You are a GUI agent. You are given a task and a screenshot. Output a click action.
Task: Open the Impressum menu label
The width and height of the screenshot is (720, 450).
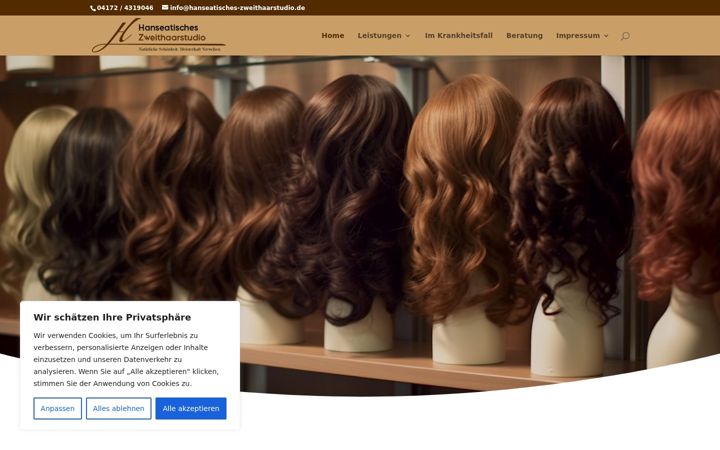coord(578,35)
